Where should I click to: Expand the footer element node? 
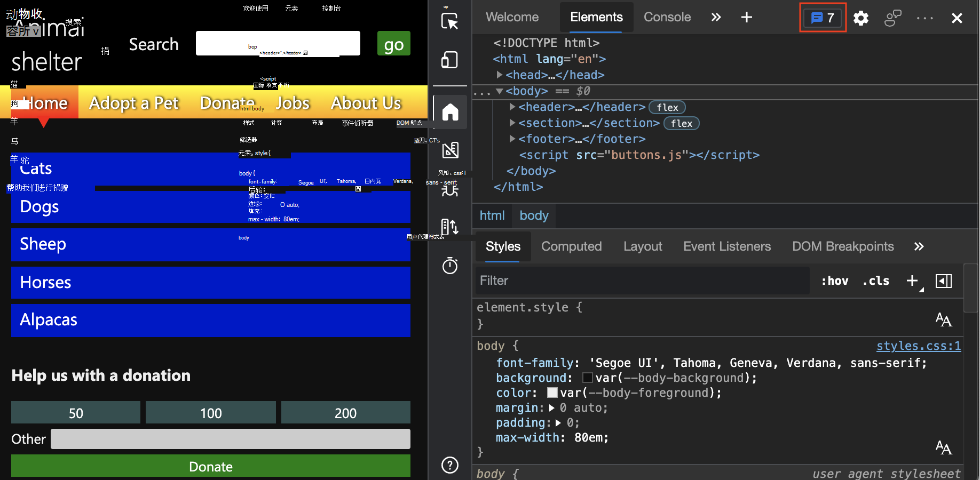pos(512,139)
